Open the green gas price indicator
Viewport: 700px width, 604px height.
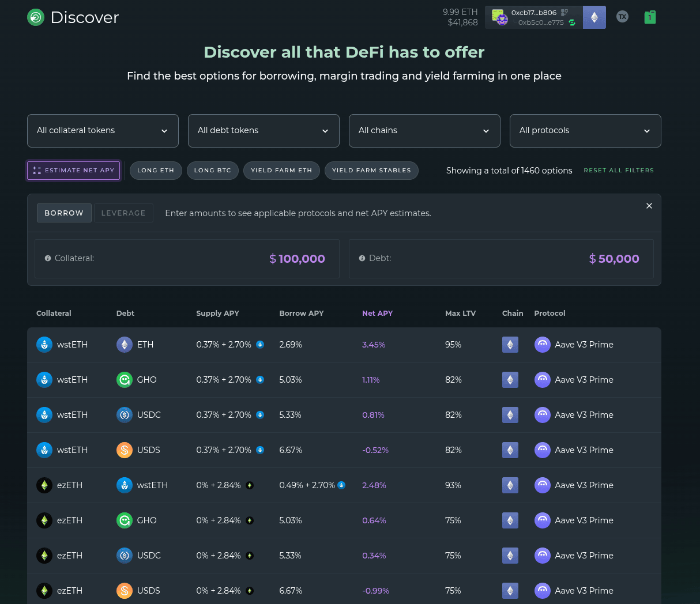[650, 17]
